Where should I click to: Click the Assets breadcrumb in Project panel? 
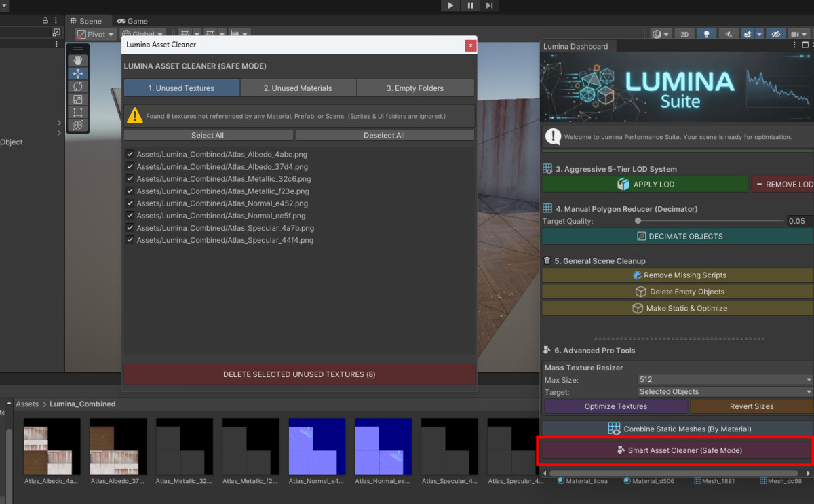pos(27,404)
